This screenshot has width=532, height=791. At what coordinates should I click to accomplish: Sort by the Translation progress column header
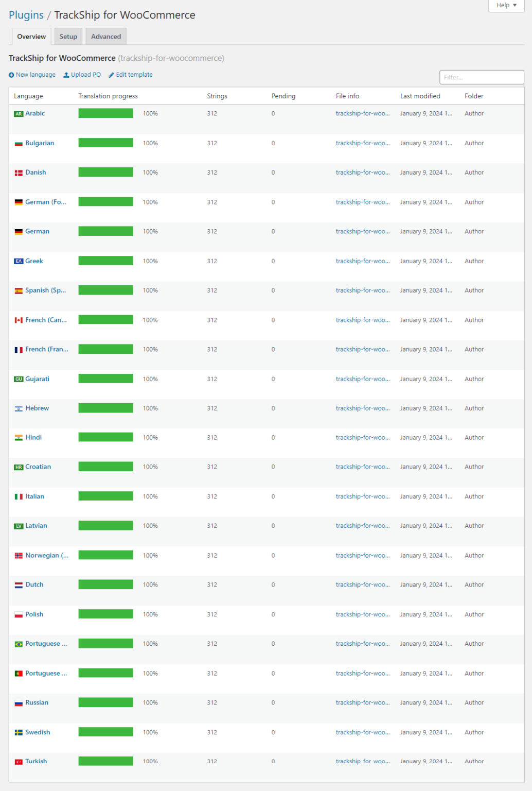[108, 96]
